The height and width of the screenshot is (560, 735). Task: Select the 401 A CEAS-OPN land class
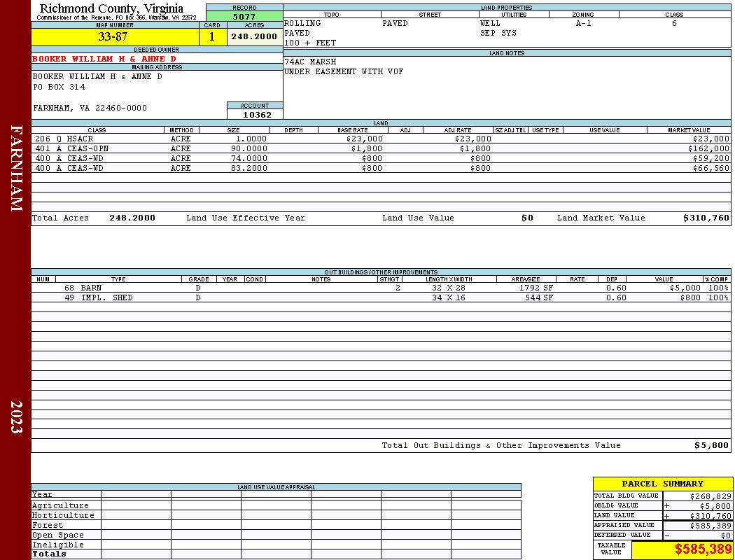[x=71, y=148]
